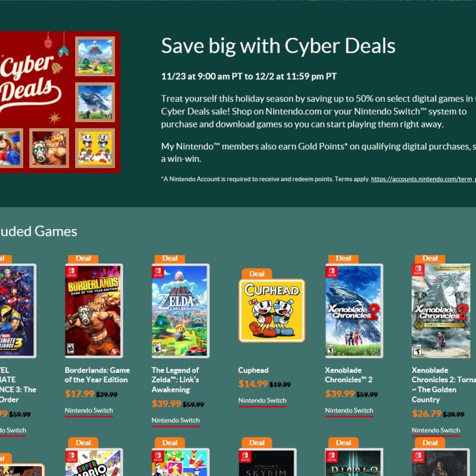Screen dimensions: 476x476
Task: Click Nintendo Switch platform link under Cuphead
Action: click(262, 400)
